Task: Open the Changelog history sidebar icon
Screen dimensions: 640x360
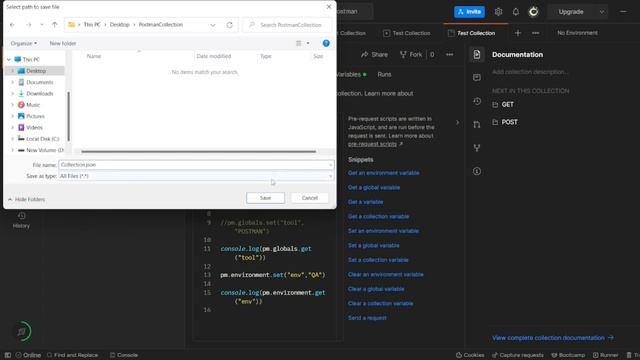Action: (477, 101)
